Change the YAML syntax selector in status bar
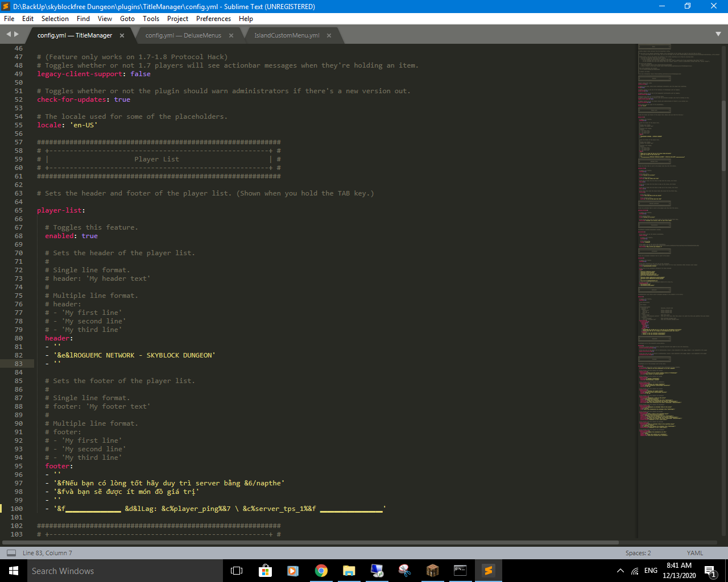 694,553
